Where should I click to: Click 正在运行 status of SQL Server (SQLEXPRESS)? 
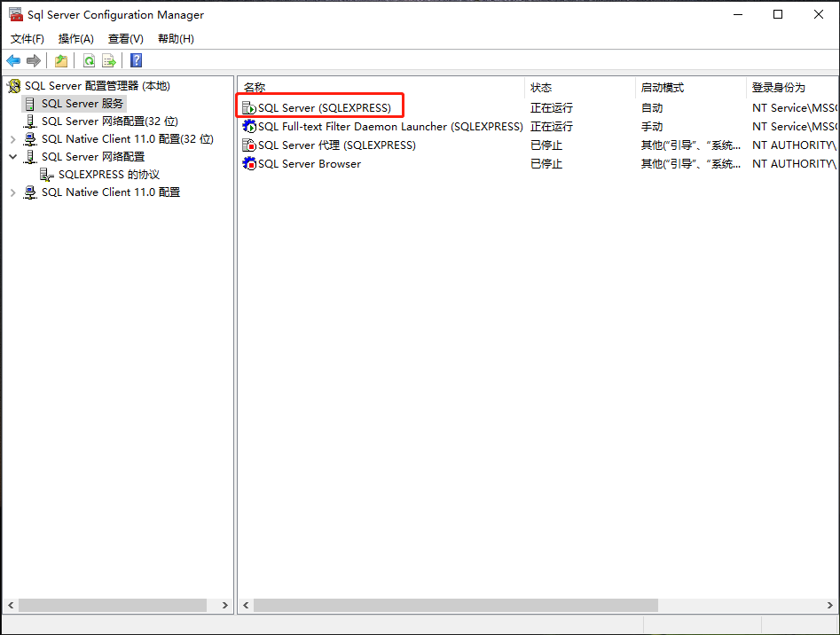552,108
